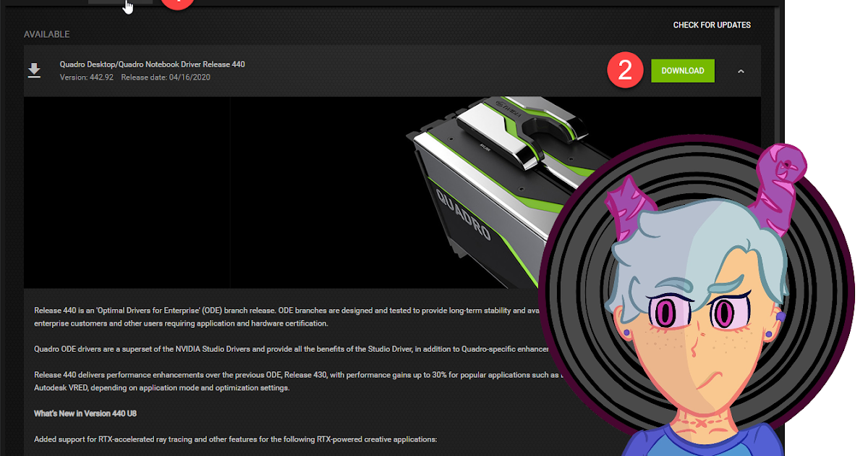This screenshot has width=868, height=456.
Task: Click the Quadro graphics card banner image
Action: [x=392, y=193]
